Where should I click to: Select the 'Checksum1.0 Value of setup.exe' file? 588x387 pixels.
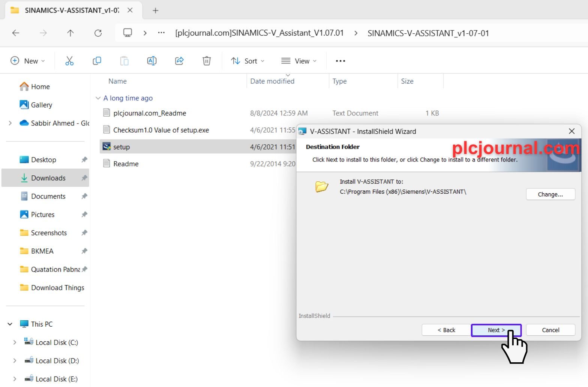[x=161, y=130]
